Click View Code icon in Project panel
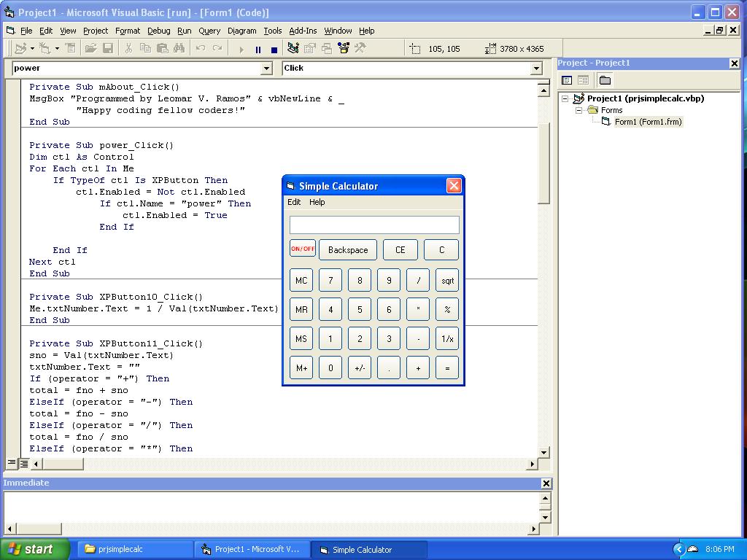 pos(567,80)
